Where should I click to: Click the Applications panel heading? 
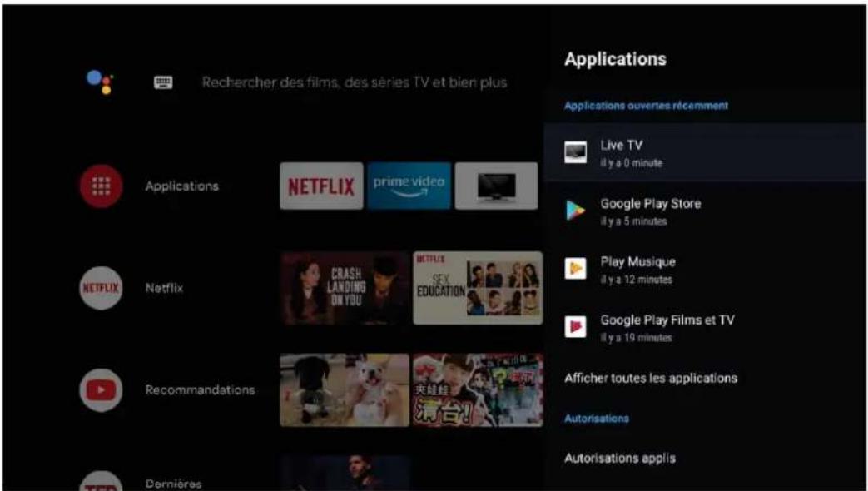[x=615, y=59]
